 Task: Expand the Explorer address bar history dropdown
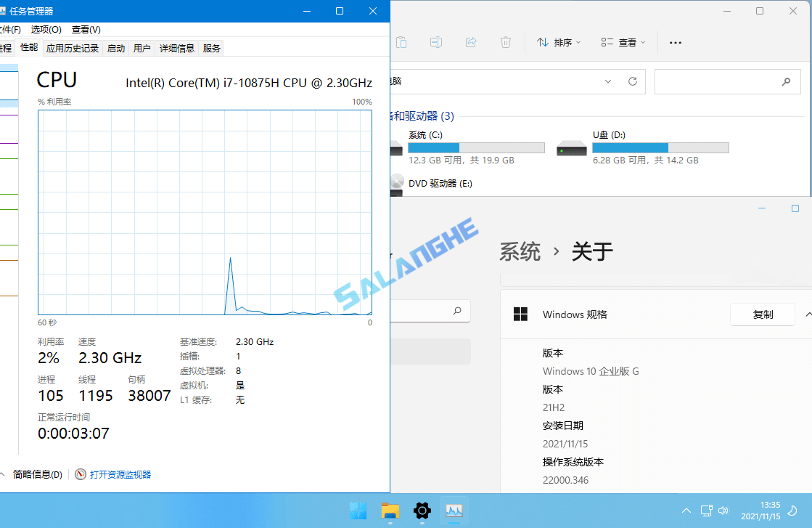(x=608, y=81)
